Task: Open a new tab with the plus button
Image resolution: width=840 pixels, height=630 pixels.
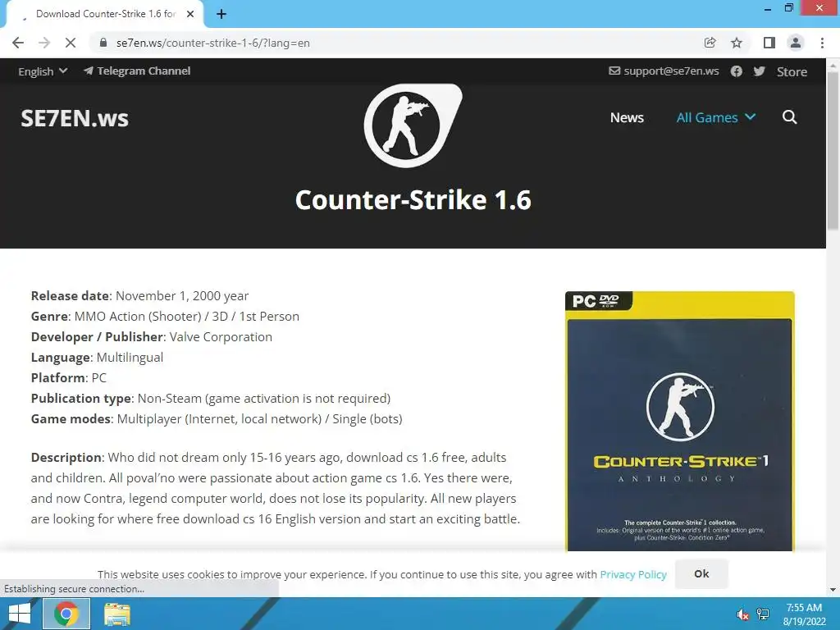Action: click(221, 15)
